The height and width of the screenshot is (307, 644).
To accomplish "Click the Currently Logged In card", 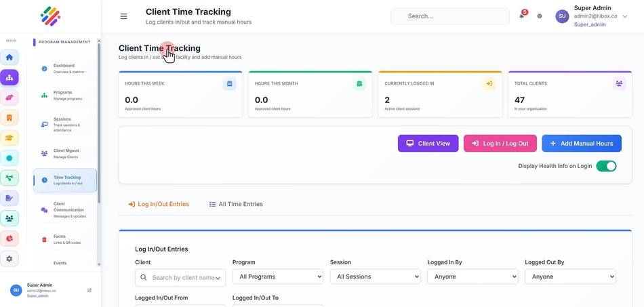I will (440, 94).
